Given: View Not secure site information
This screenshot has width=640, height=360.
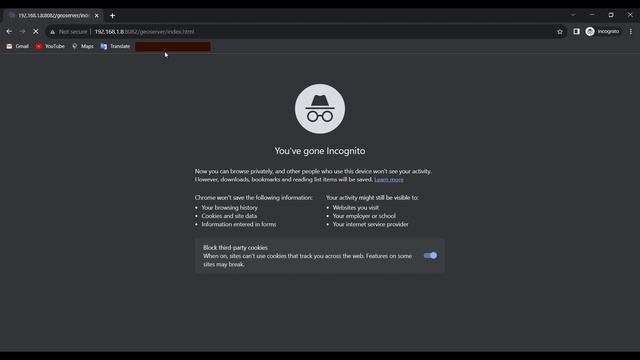Looking at the screenshot, I should [69, 31].
